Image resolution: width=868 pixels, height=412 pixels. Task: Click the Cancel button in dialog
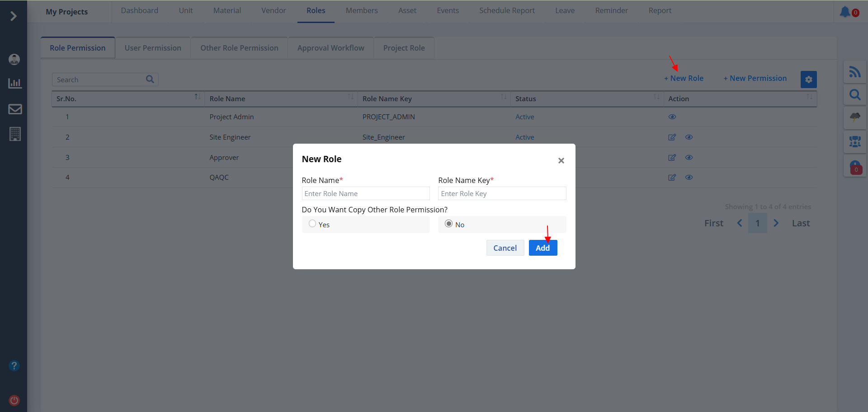[x=505, y=248]
